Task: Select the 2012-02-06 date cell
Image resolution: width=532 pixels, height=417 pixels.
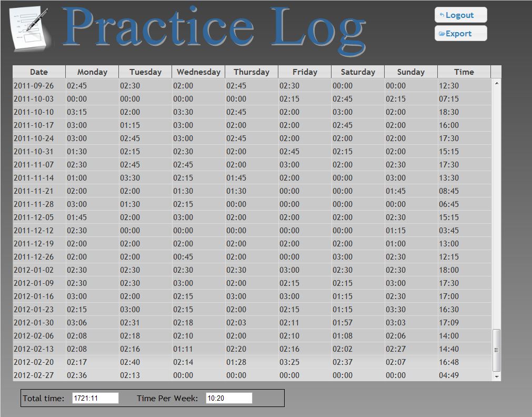Action: click(39, 336)
